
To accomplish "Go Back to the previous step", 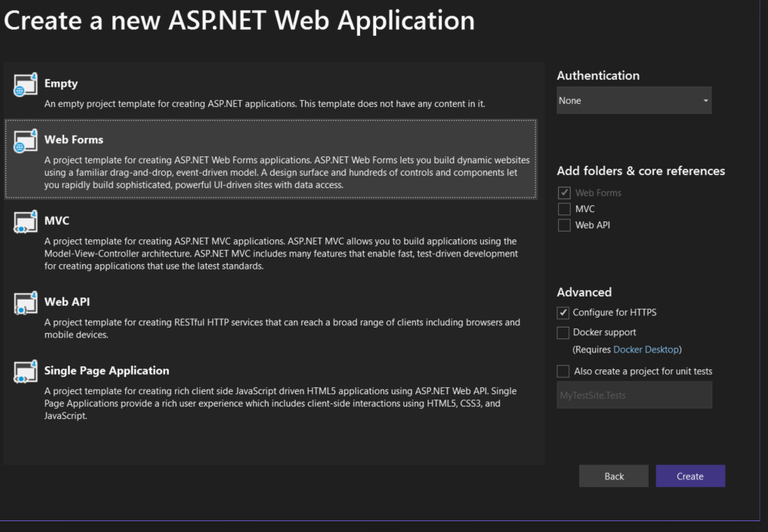I will (x=614, y=476).
